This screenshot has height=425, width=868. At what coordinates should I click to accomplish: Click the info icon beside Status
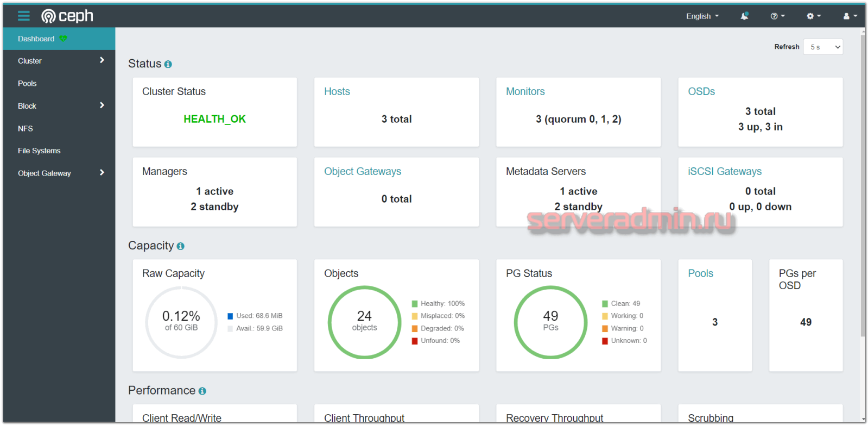tap(168, 65)
